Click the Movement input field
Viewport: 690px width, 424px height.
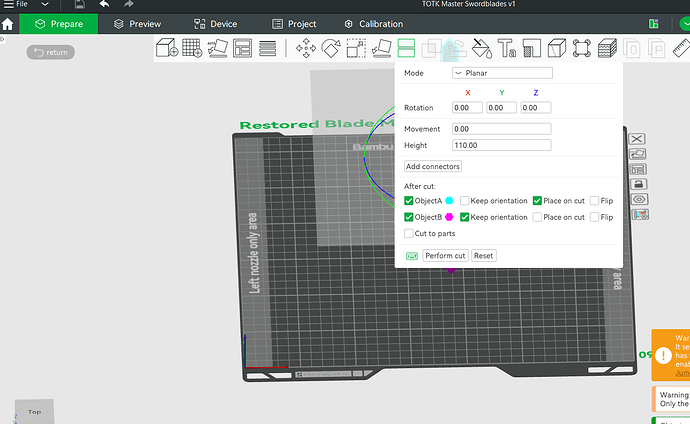[x=501, y=129]
